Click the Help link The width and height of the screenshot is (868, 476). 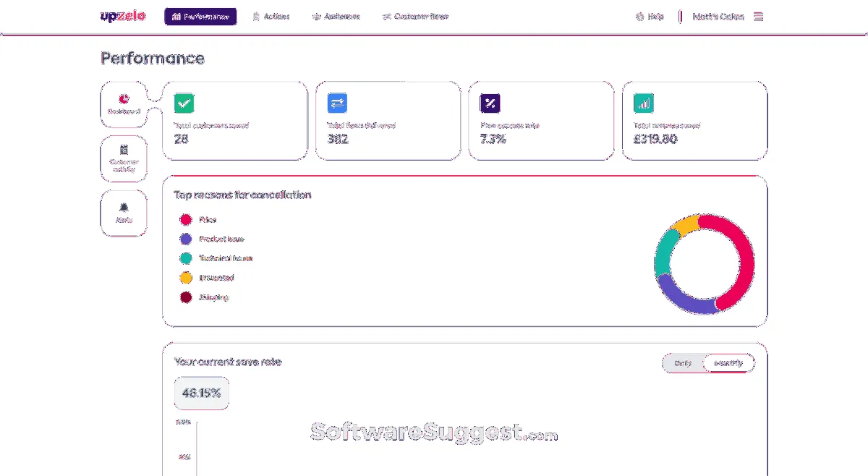650,17
